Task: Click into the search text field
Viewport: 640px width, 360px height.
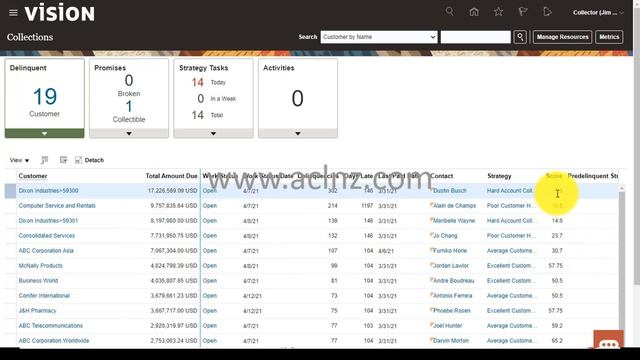Action: (476, 37)
